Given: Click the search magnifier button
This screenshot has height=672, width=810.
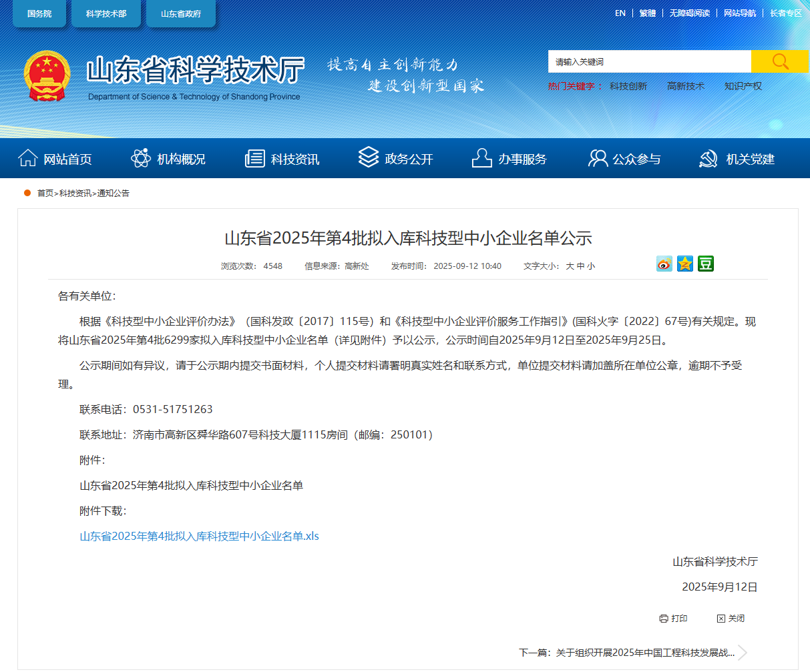Looking at the screenshot, I should [779, 61].
